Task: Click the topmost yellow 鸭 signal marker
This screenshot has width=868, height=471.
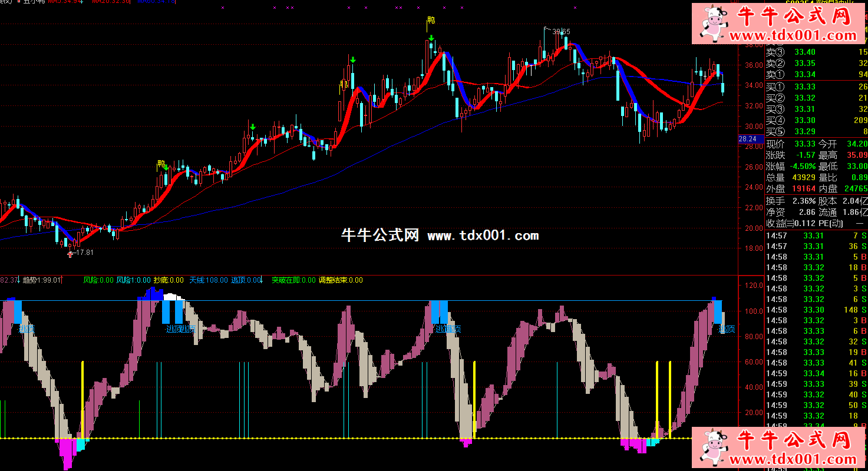Action: pos(431,21)
